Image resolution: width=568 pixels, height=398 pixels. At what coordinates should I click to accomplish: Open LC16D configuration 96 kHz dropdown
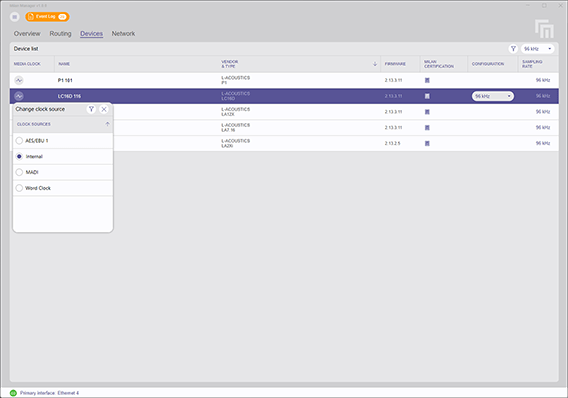492,96
